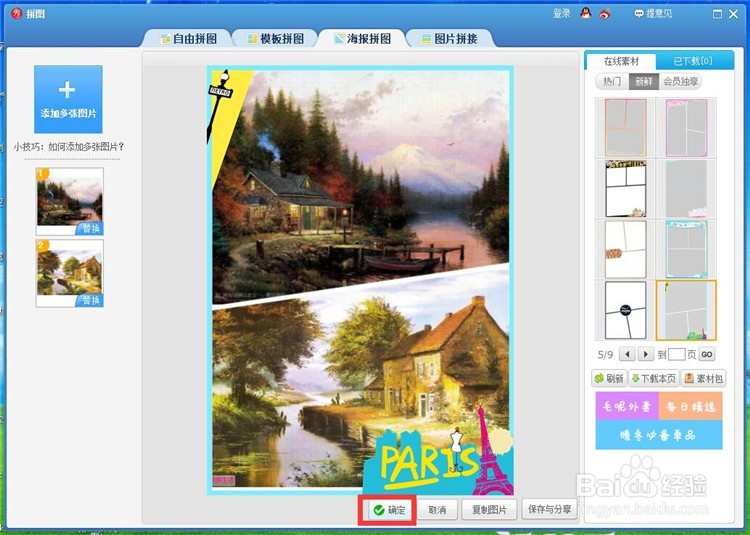Image resolution: width=750 pixels, height=535 pixels.
Task: Filter templates by 热门
Action: pos(612,81)
